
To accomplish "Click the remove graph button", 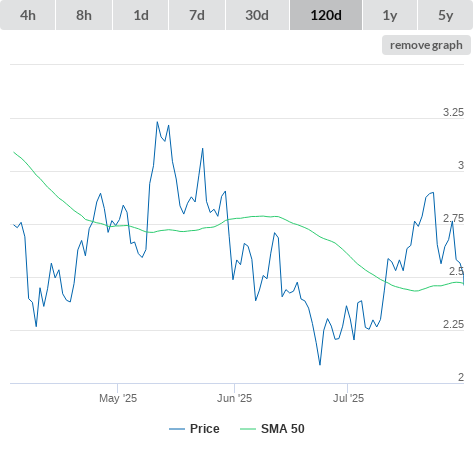I will (x=426, y=45).
